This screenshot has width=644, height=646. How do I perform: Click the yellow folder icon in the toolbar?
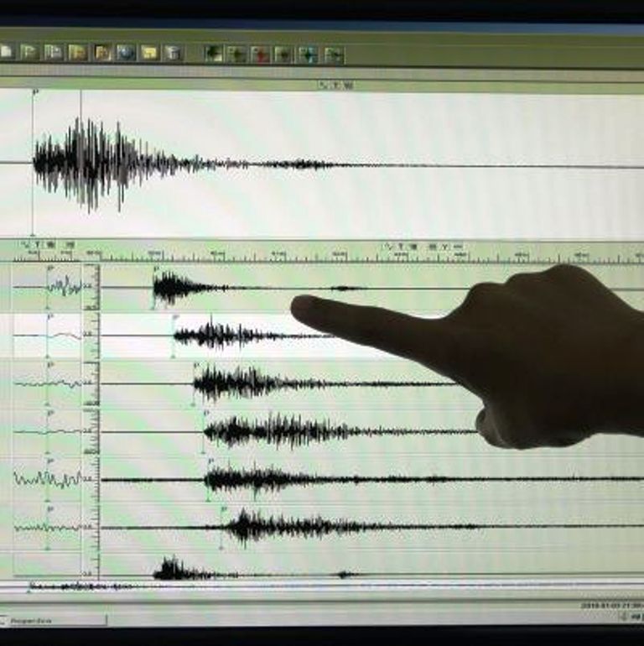click(77, 53)
